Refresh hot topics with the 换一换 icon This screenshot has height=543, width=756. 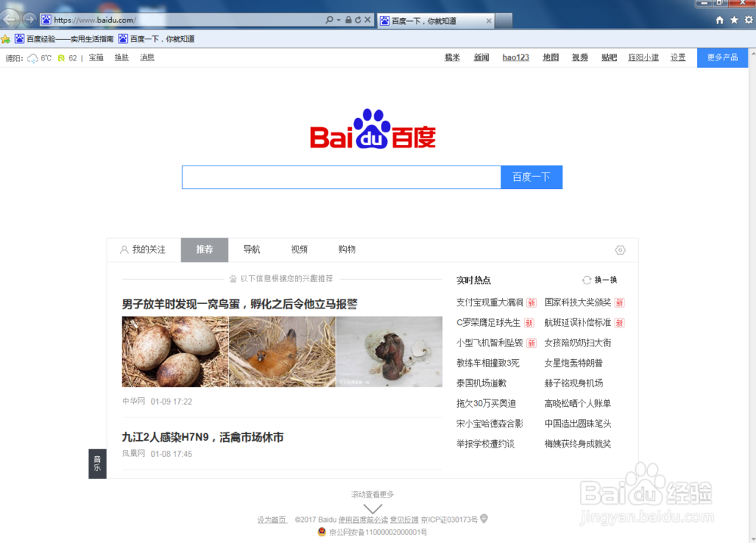click(x=587, y=279)
